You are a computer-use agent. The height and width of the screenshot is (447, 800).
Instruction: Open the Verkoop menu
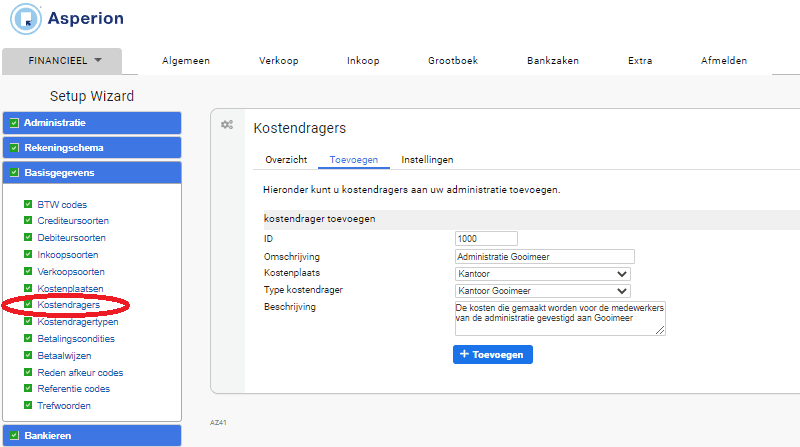[279, 61]
